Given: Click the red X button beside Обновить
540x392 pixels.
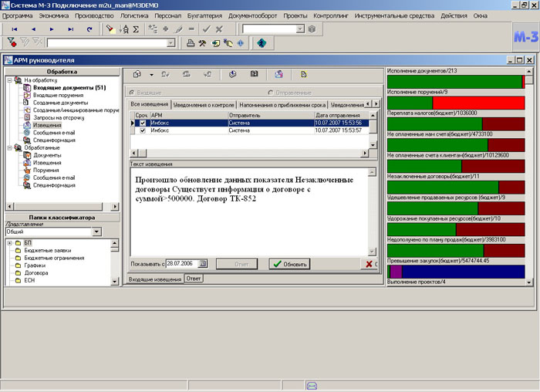Looking at the screenshot, I should tap(370, 264).
